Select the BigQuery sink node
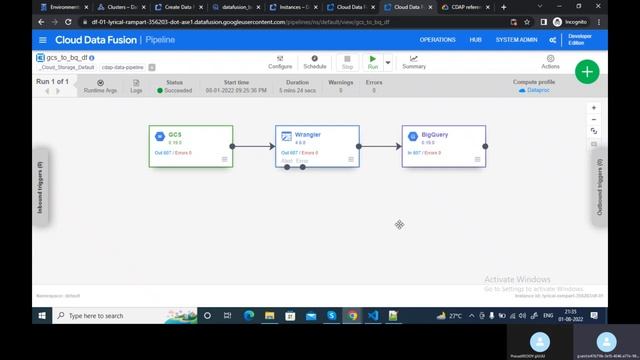 tap(444, 146)
